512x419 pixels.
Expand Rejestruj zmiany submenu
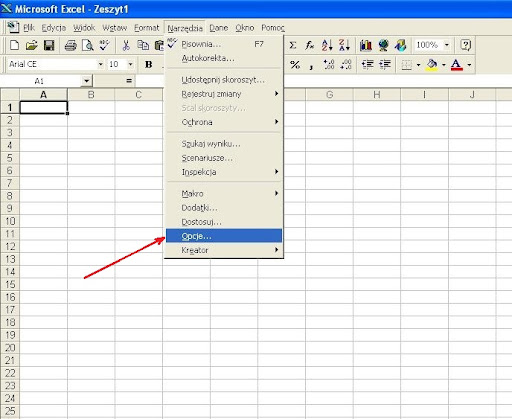pos(224,94)
